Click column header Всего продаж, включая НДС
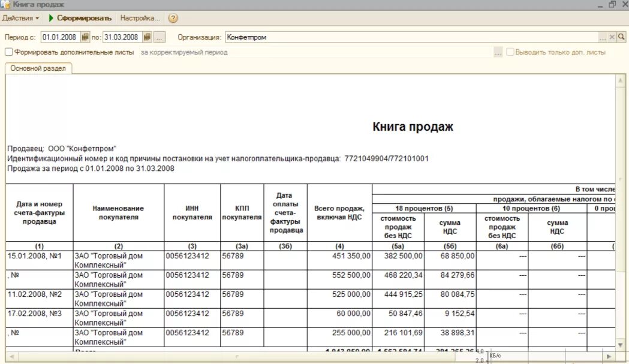Screen dimensions: 629x364 [339, 213]
